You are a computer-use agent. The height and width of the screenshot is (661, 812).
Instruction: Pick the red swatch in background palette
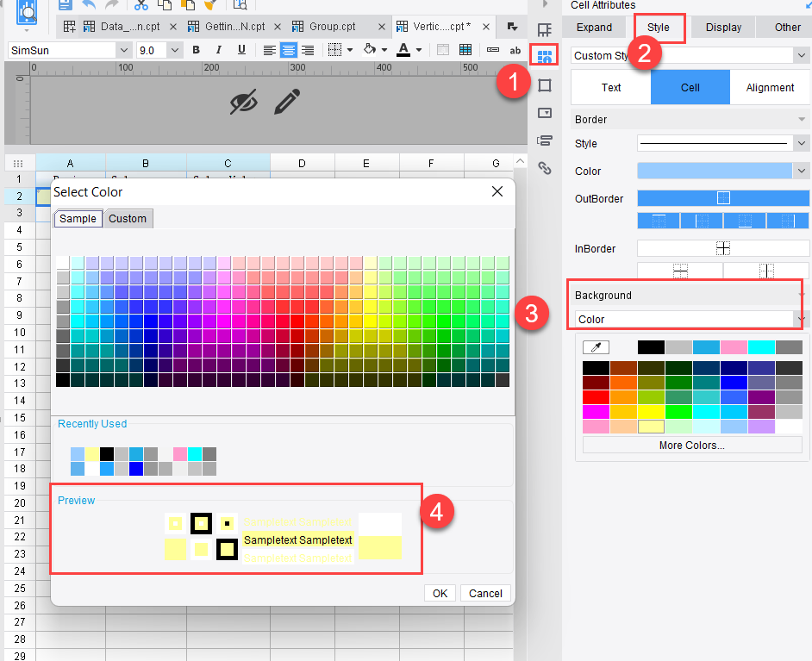tap(596, 397)
